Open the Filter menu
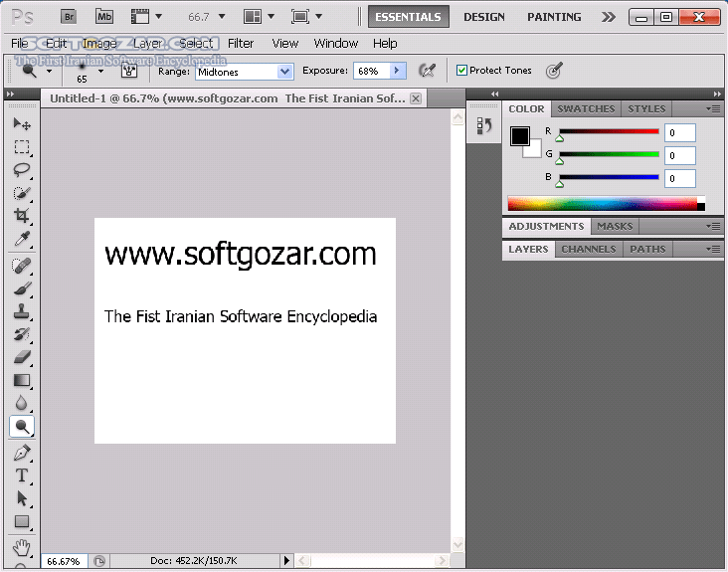The height and width of the screenshot is (572, 728). coord(241,43)
